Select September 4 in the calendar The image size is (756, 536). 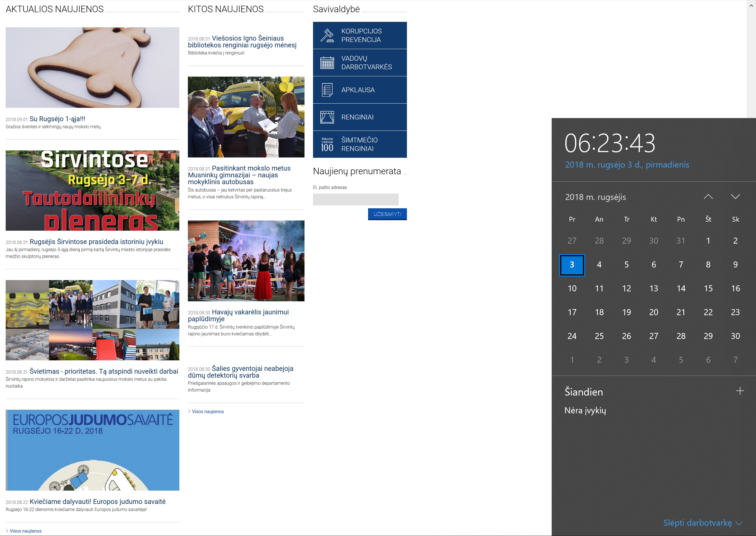click(599, 265)
